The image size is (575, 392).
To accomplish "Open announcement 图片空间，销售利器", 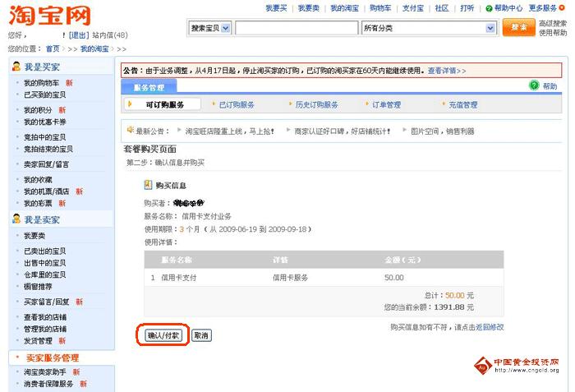I will pyautogui.click(x=443, y=131).
